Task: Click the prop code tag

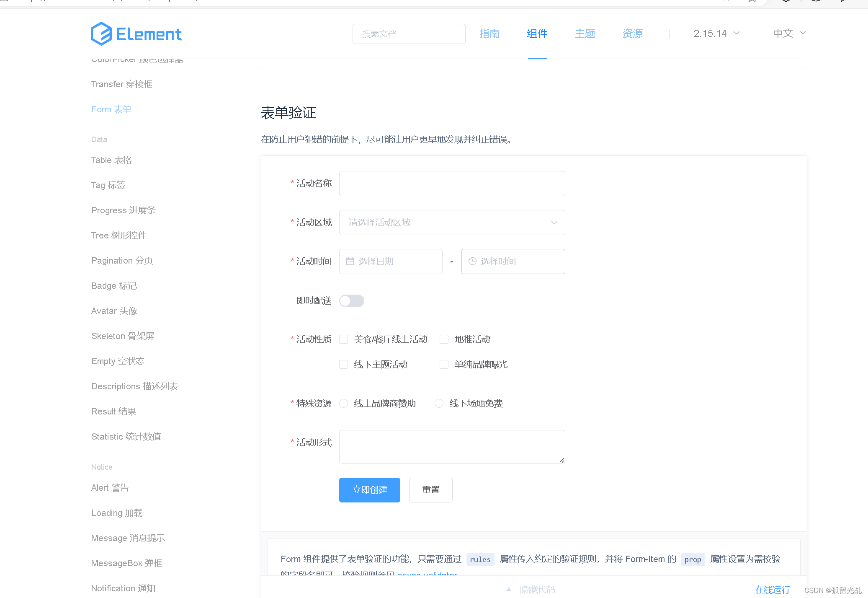Action: pyautogui.click(x=693, y=559)
